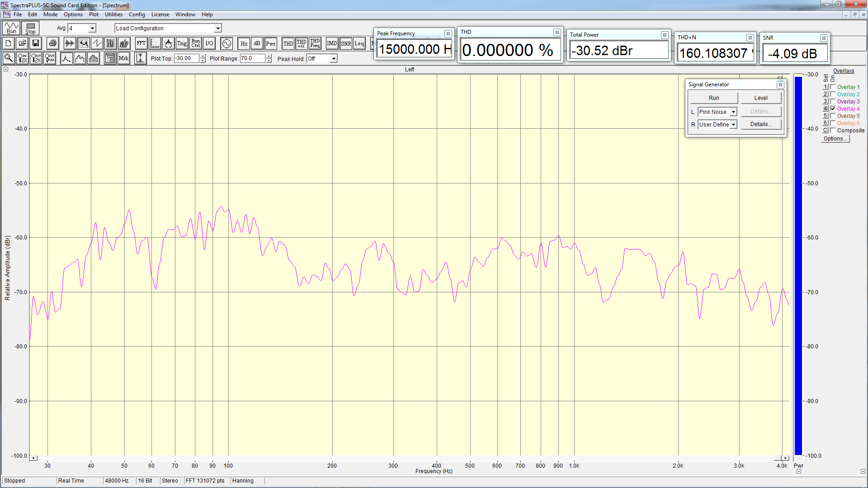868x488 pixels.
Task: Enable Overlay 2 checkbox
Action: 833,94
